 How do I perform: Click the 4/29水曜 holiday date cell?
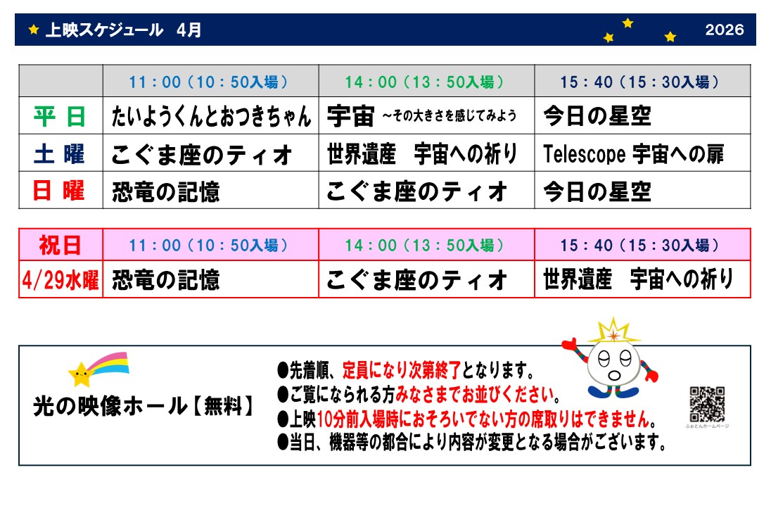(60, 280)
